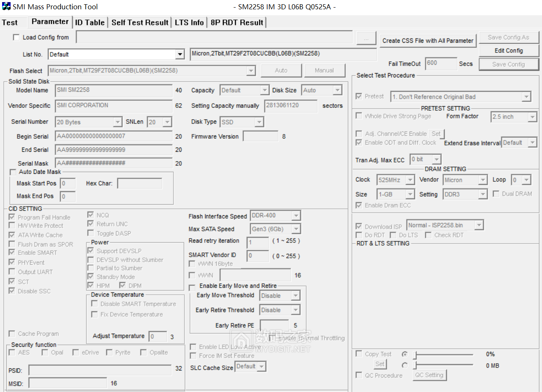Click the browse '...' button for config file

point(366,38)
